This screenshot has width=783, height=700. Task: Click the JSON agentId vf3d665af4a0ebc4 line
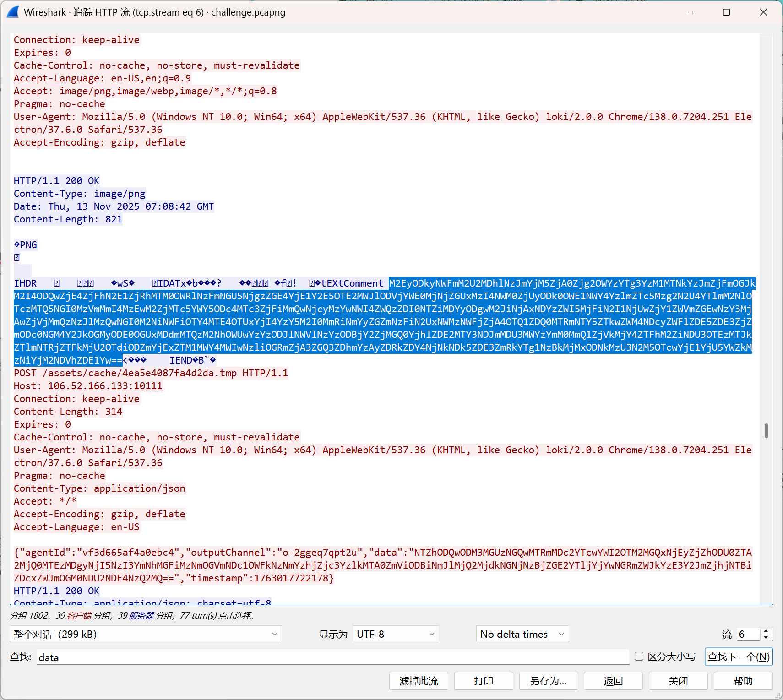coord(383,553)
